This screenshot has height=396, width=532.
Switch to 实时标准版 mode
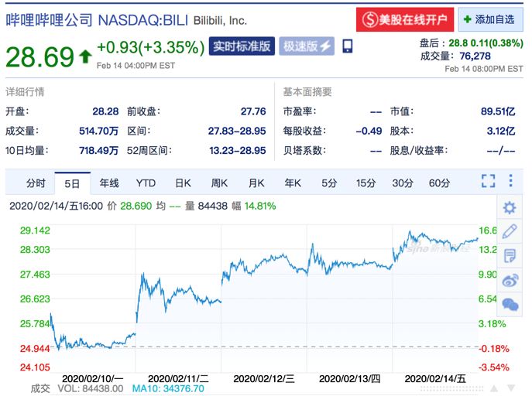242,46
